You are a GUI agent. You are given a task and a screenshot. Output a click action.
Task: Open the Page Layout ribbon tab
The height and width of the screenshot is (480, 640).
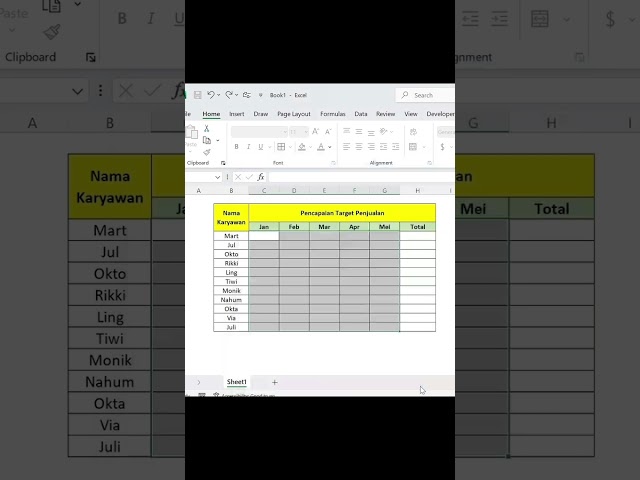pos(294,114)
